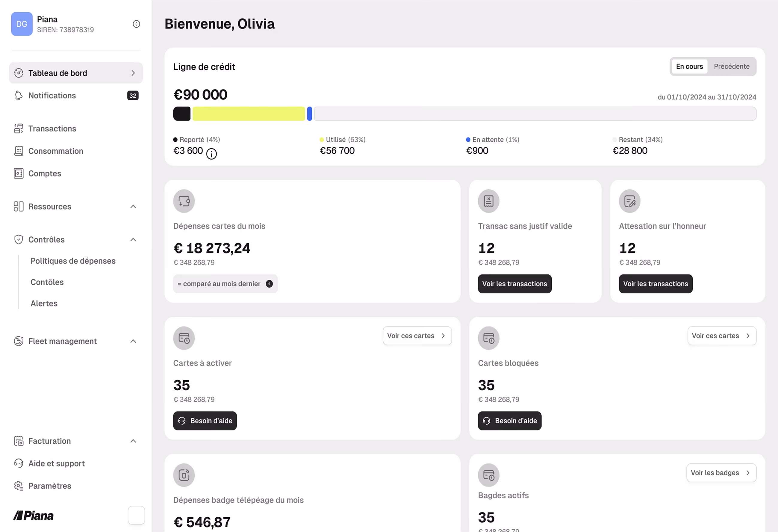Screen dimensions: 778x532
Task: Click the white square toggle in the sidebar footer
Action: coord(136,515)
